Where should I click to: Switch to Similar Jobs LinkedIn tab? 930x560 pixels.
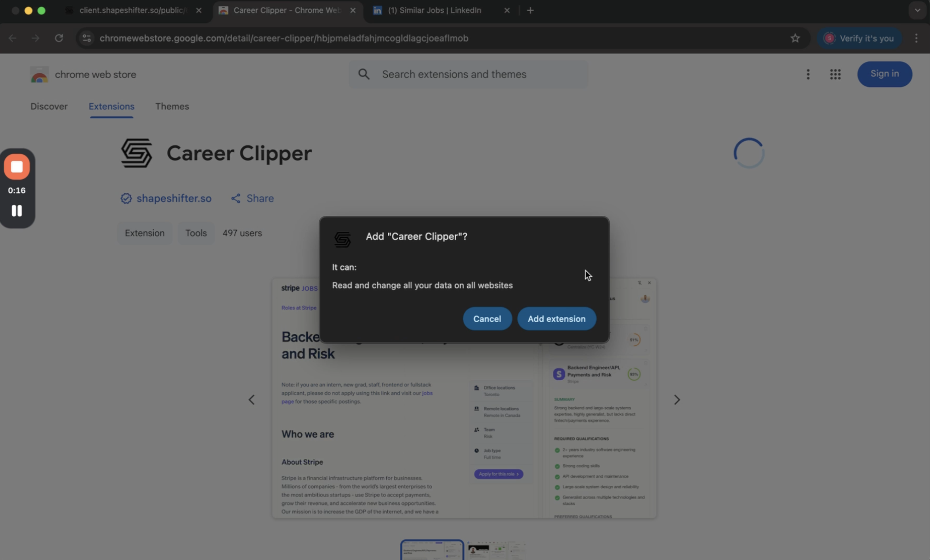434,11
